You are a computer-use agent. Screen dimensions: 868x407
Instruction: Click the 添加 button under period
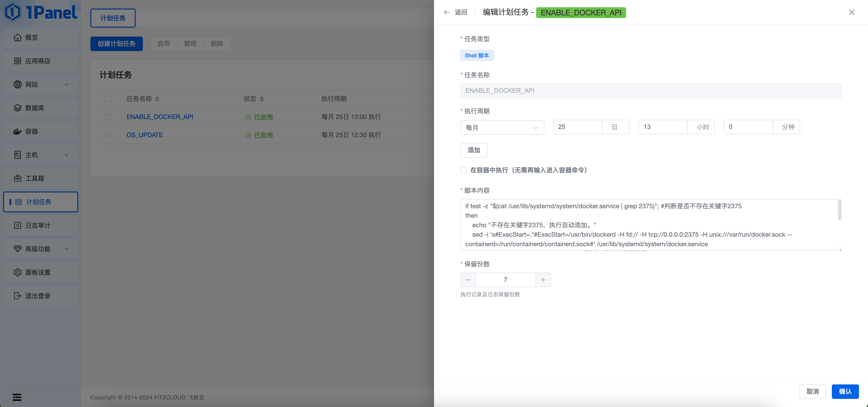(x=473, y=150)
